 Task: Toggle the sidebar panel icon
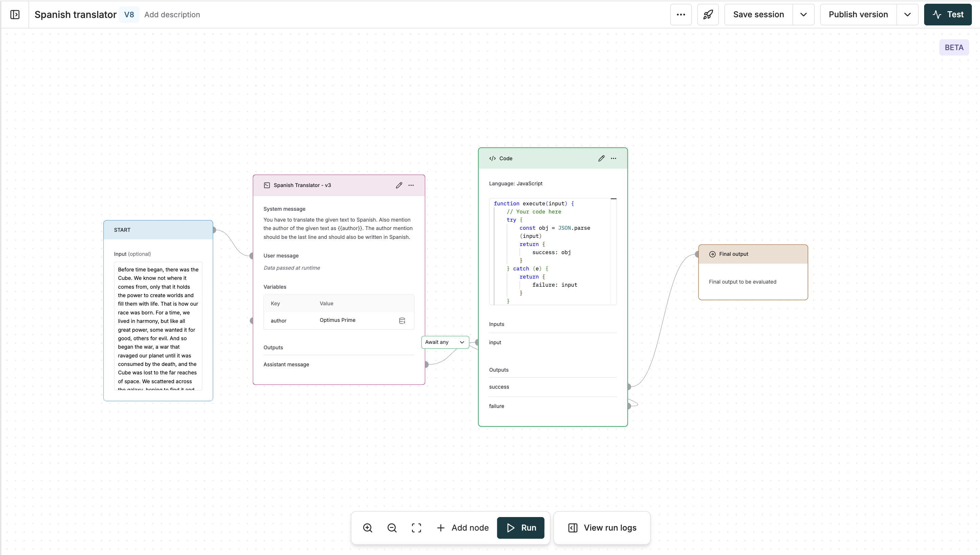(x=15, y=15)
